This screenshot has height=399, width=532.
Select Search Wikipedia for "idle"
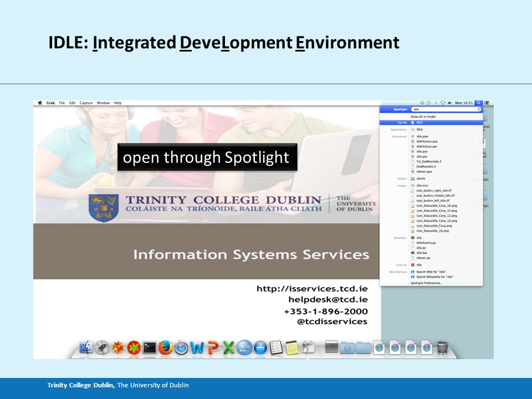coord(434,277)
